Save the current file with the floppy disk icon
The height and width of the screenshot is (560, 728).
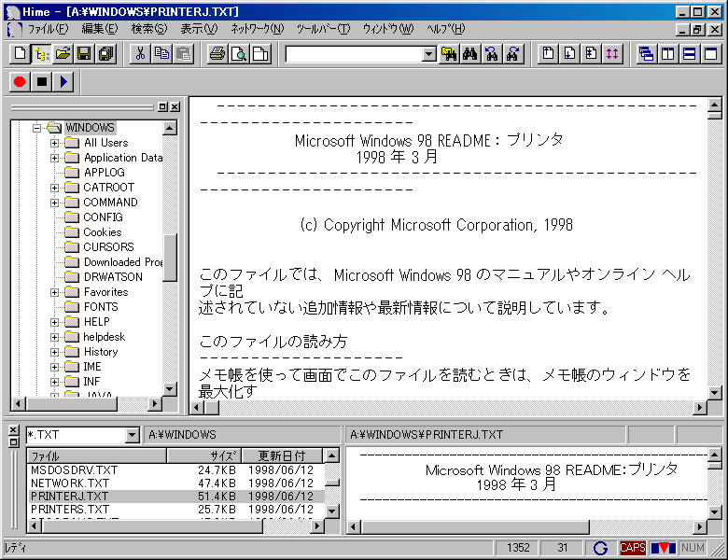[x=84, y=54]
